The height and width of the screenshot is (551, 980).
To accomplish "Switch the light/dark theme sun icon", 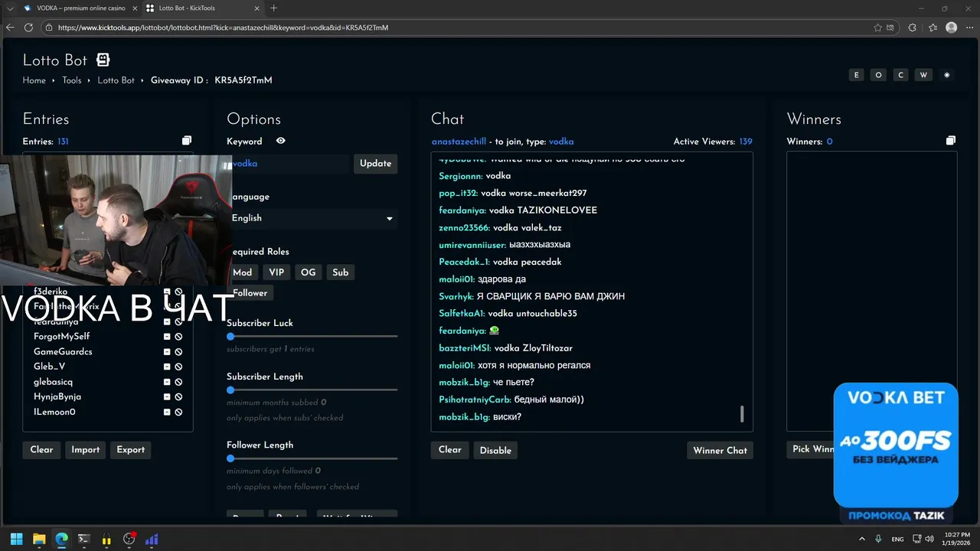I will [x=947, y=75].
